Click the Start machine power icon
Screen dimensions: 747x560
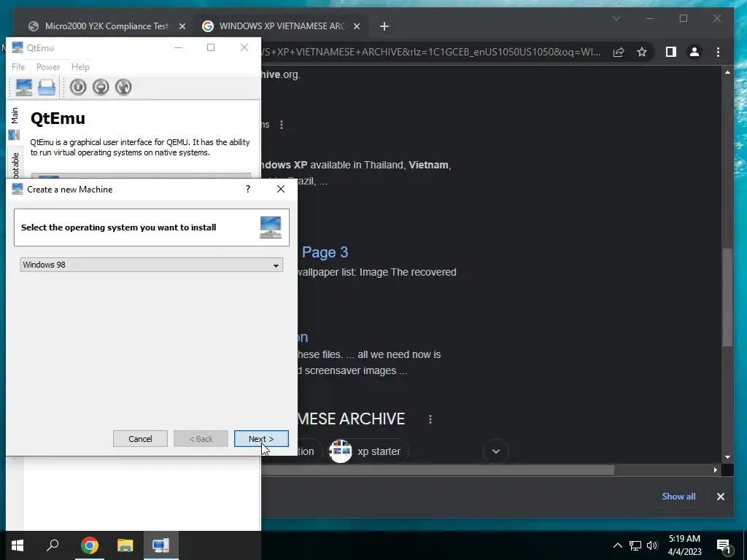pyautogui.click(x=78, y=87)
